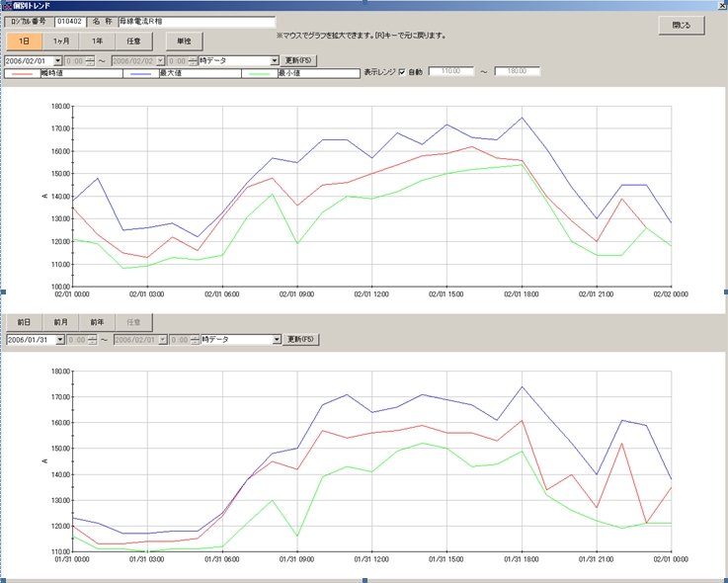The width and height of the screenshot is (728, 583).
Task: Click the 02/02 00:00 axis label
Action: tap(671, 294)
